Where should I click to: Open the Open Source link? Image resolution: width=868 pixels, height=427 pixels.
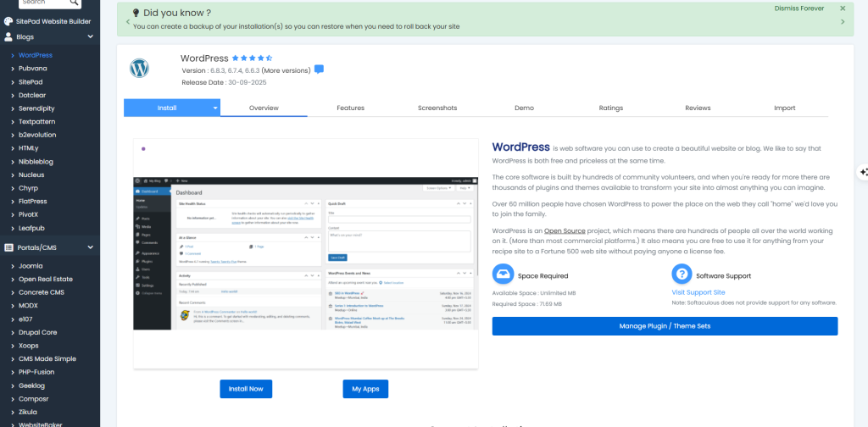coord(565,230)
